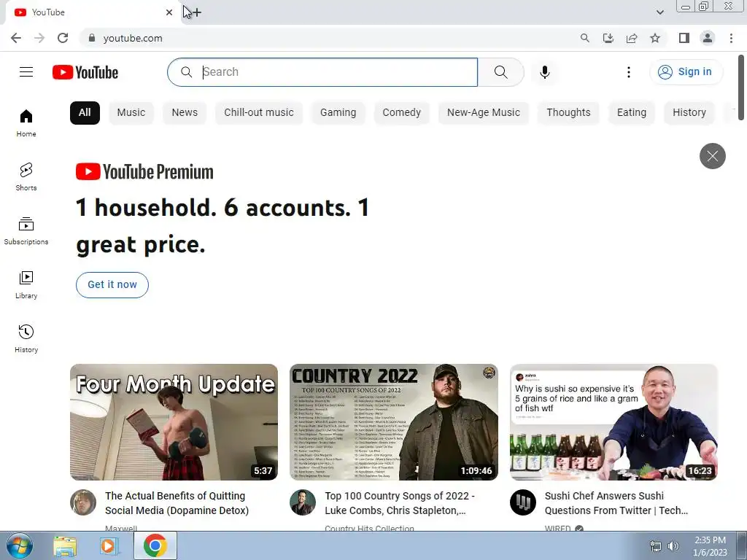Open a new browser tab
The image size is (747, 560).
click(197, 12)
